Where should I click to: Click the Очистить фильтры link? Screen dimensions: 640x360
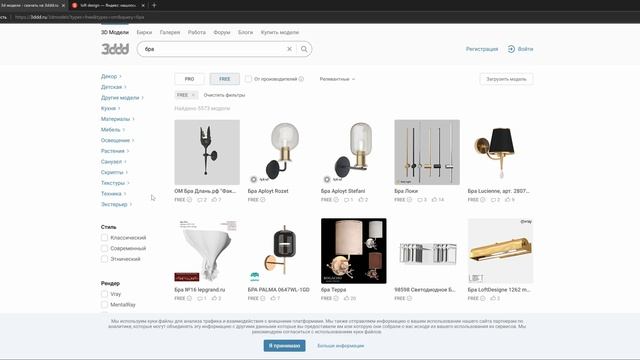[224, 95]
